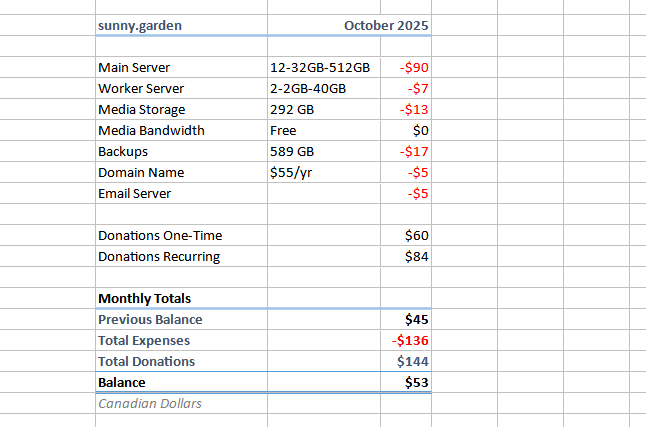The width and height of the screenshot is (646, 427).
Task: Select the $55/yr domain cell
Action: tap(324, 173)
